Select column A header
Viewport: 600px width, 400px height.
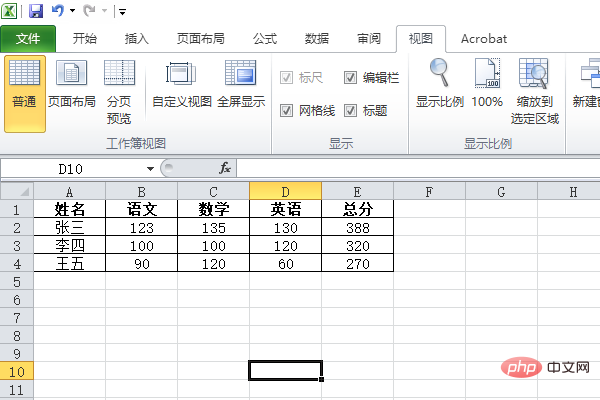[70, 191]
